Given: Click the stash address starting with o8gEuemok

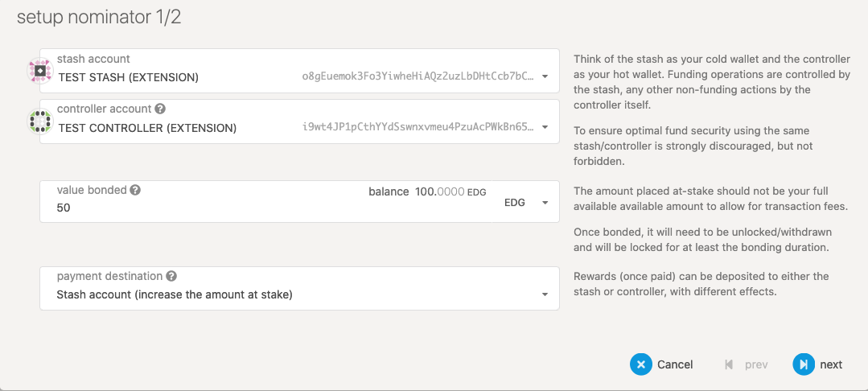Looking at the screenshot, I should (418, 77).
